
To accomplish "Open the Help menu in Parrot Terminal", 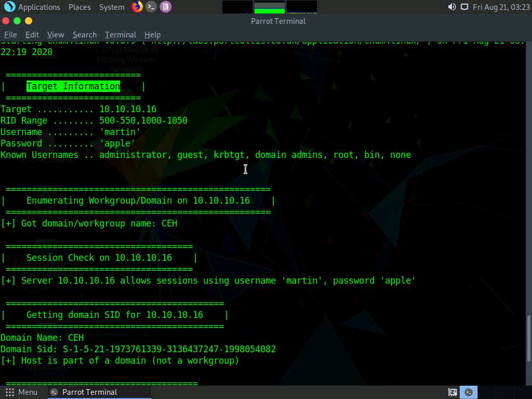I will coord(152,35).
